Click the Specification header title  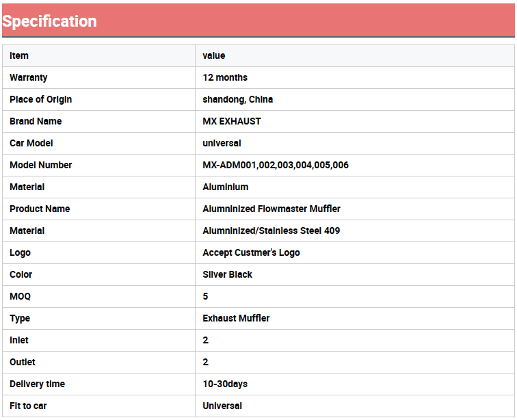(x=49, y=21)
